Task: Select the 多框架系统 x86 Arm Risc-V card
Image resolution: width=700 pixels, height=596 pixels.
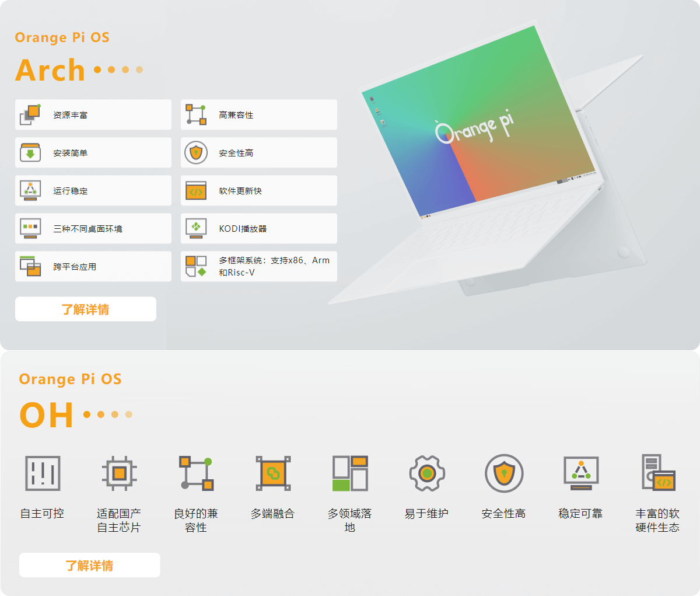Action: click(259, 266)
